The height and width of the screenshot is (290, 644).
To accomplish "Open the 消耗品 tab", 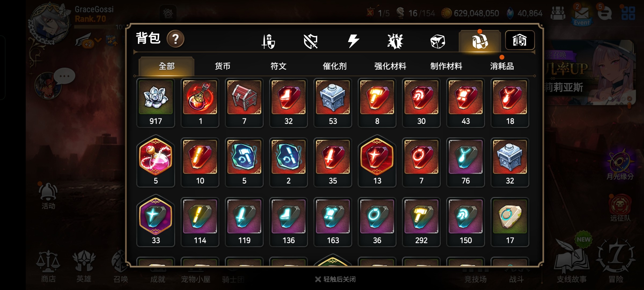I will [502, 66].
